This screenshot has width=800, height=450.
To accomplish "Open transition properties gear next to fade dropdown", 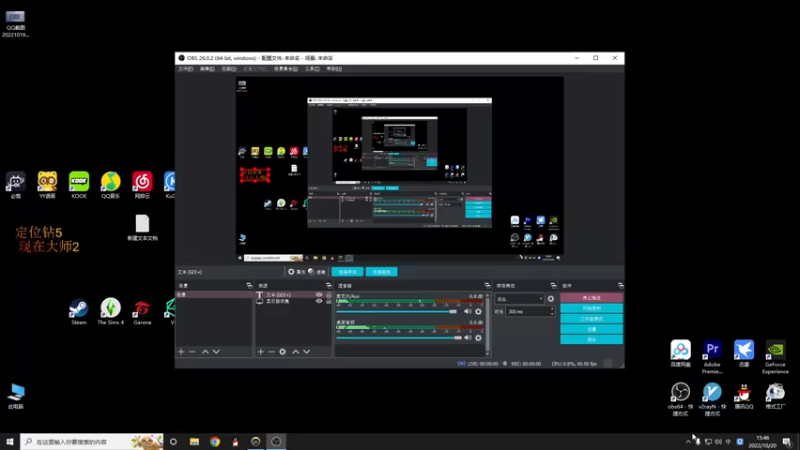I will tap(551, 298).
